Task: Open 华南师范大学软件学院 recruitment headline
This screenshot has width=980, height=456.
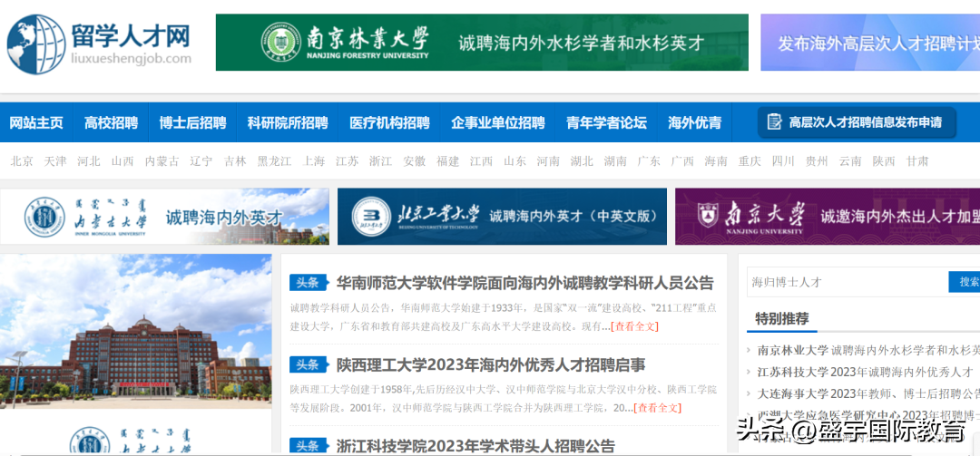Action: point(524,283)
